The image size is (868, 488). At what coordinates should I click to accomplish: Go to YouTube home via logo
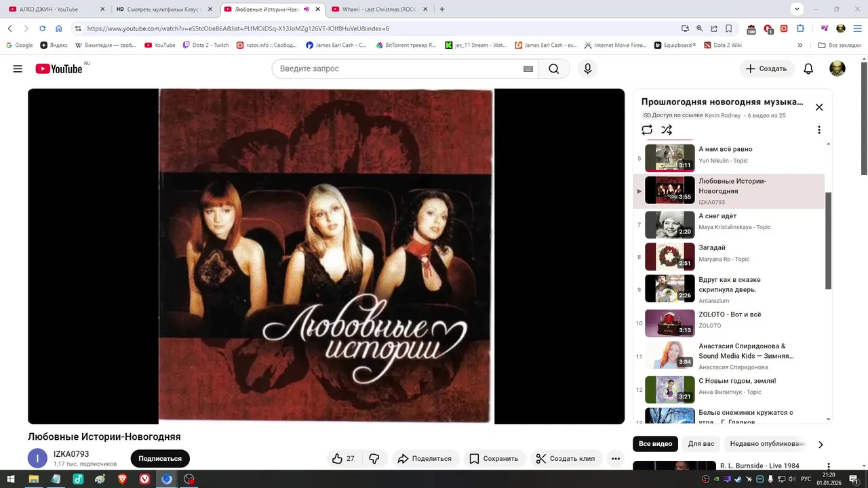pos(58,68)
